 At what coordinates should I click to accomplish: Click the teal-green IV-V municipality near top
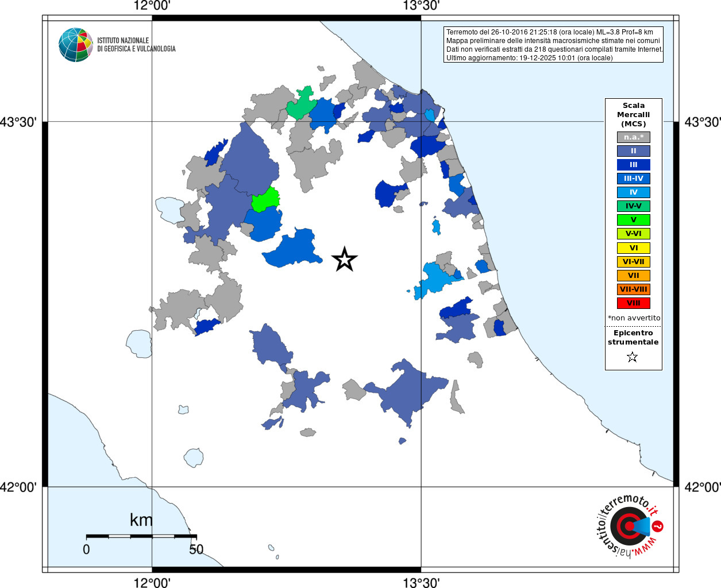301,104
